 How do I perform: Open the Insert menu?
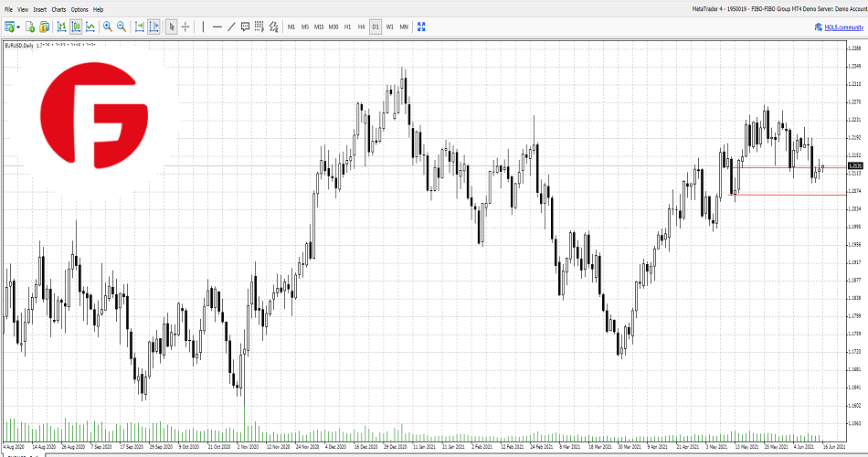[39, 9]
